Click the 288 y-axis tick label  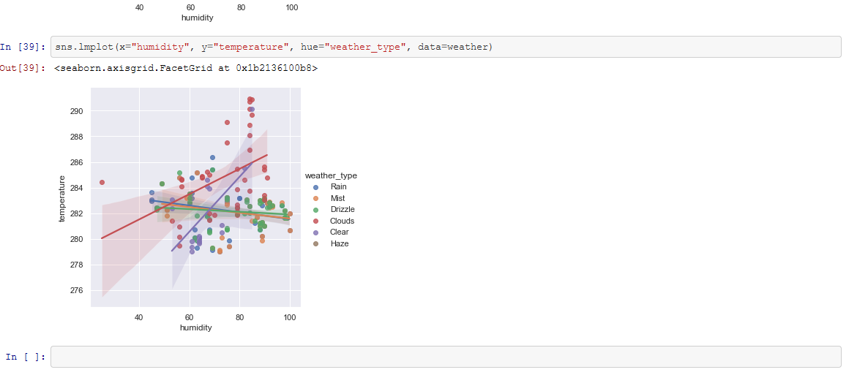click(76, 137)
